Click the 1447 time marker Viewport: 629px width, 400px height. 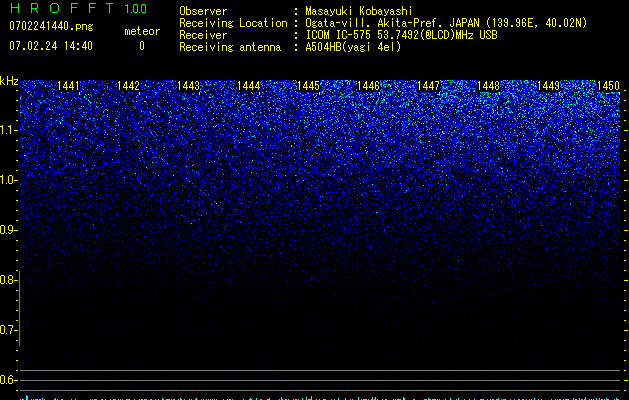pyautogui.click(x=428, y=86)
